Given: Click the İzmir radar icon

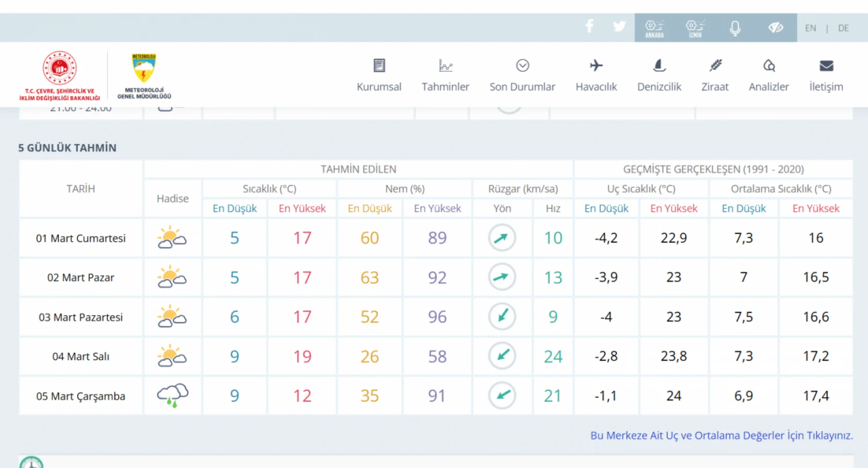Looking at the screenshot, I should 695,28.
